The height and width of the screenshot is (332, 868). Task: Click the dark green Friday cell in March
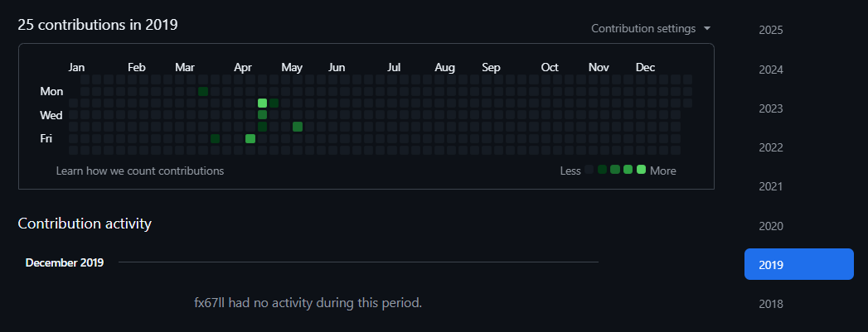point(215,138)
